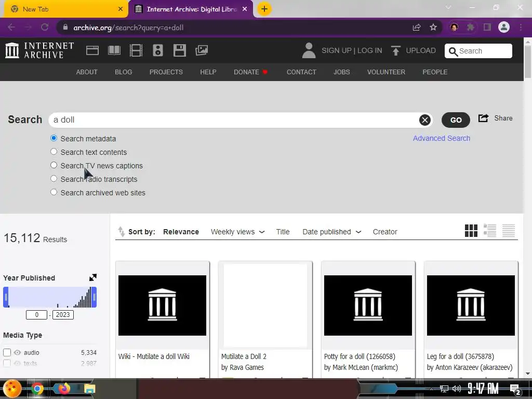Click the start year field showing 0

click(x=37, y=314)
